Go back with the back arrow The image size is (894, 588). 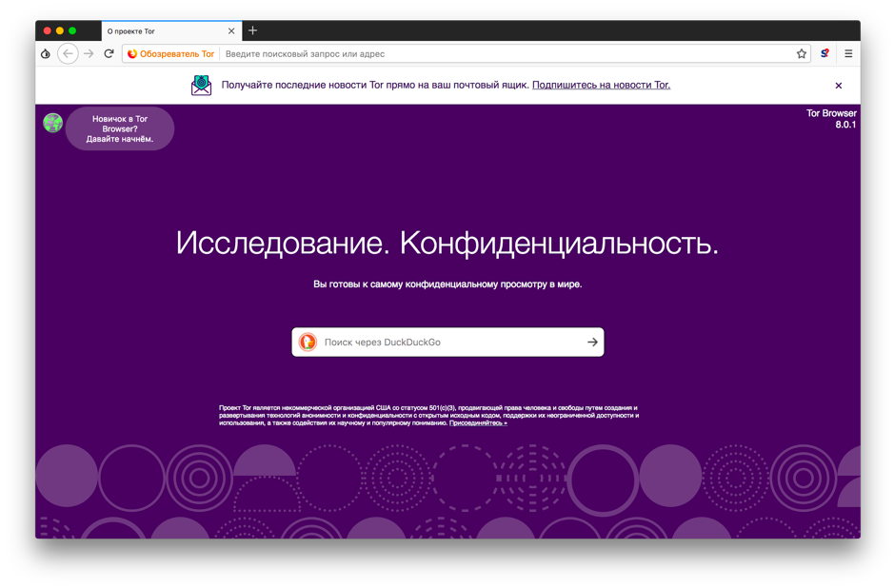click(68, 53)
